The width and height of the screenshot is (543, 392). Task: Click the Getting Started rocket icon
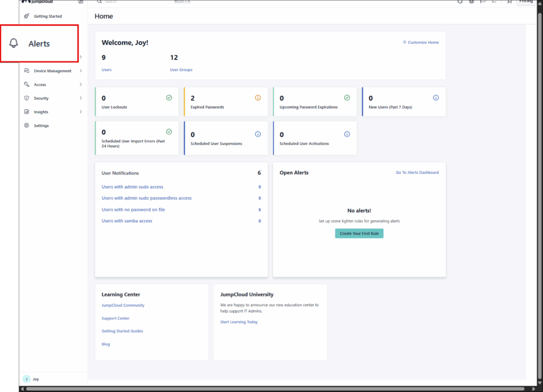(x=27, y=16)
